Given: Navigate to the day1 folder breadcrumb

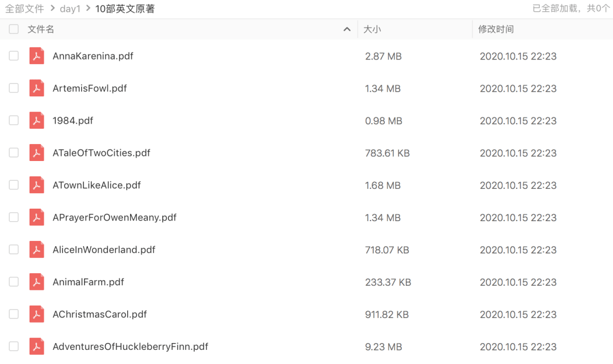Looking at the screenshot, I should (x=70, y=9).
